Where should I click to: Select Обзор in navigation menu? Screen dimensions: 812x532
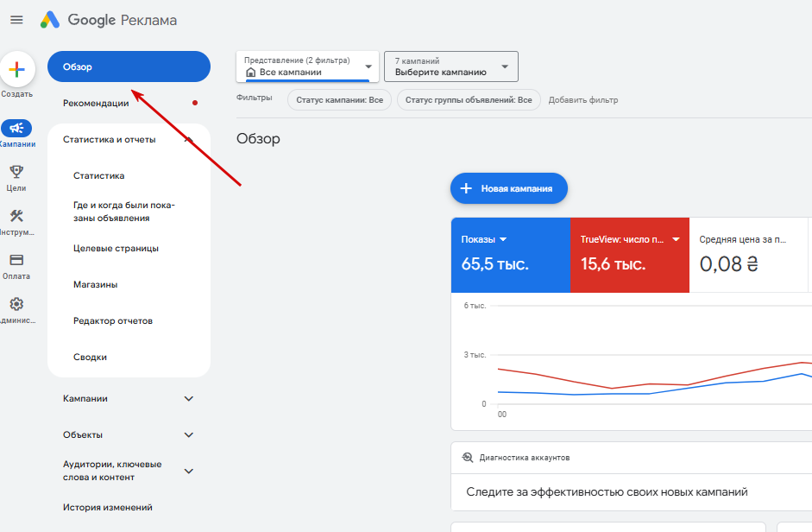click(129, 66)
